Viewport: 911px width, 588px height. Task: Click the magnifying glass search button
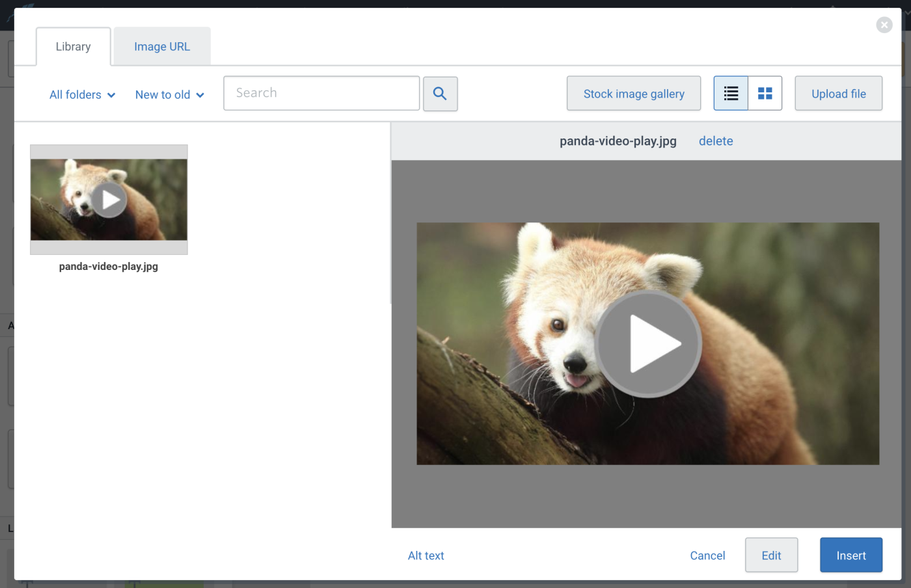441,94
